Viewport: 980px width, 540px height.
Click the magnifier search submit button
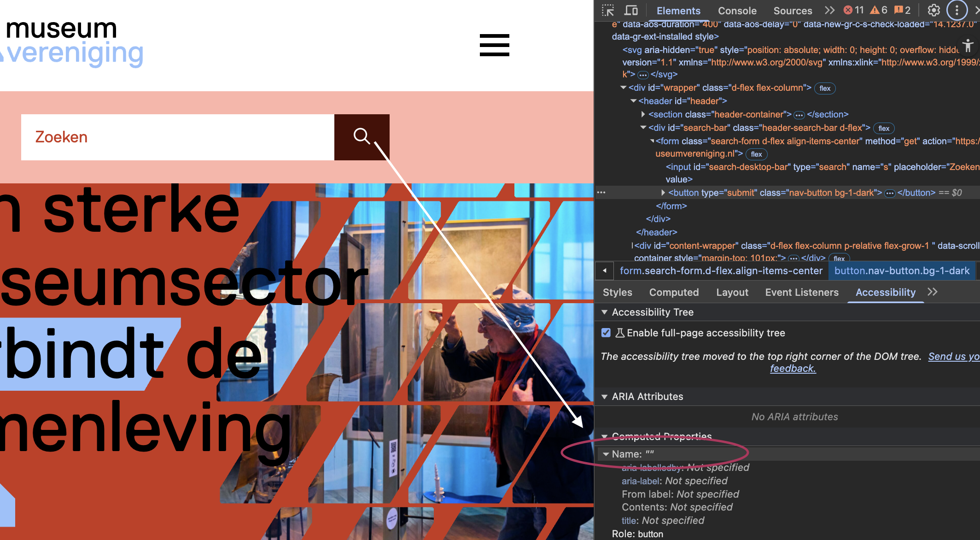tap(362, 137)
